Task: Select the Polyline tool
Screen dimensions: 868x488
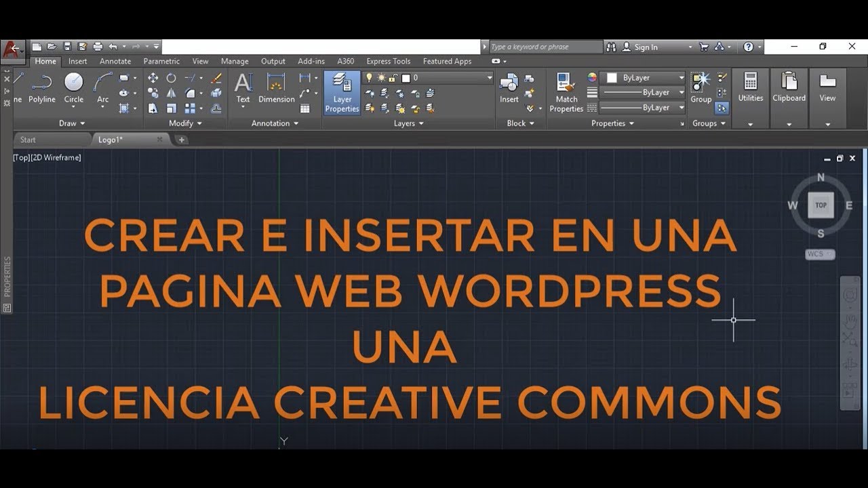Action: click(x=42, y=88)
